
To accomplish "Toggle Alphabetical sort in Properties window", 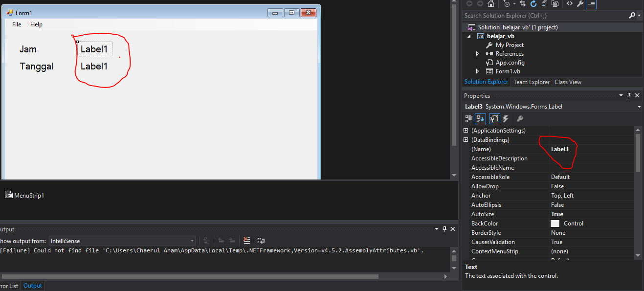I will tap(480, 118).
